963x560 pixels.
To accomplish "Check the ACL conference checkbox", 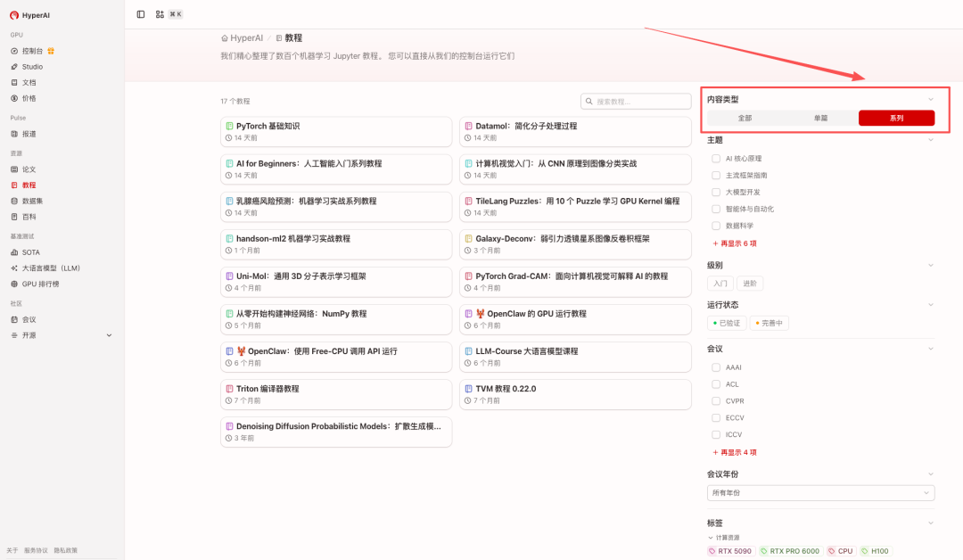I will click(715, 383).
